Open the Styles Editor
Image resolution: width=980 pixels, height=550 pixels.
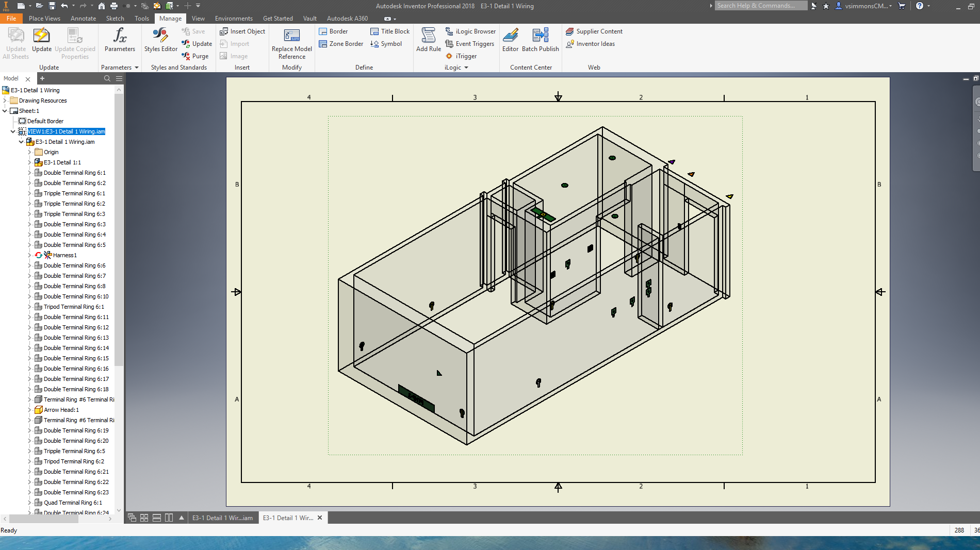[x=160, y=41]
